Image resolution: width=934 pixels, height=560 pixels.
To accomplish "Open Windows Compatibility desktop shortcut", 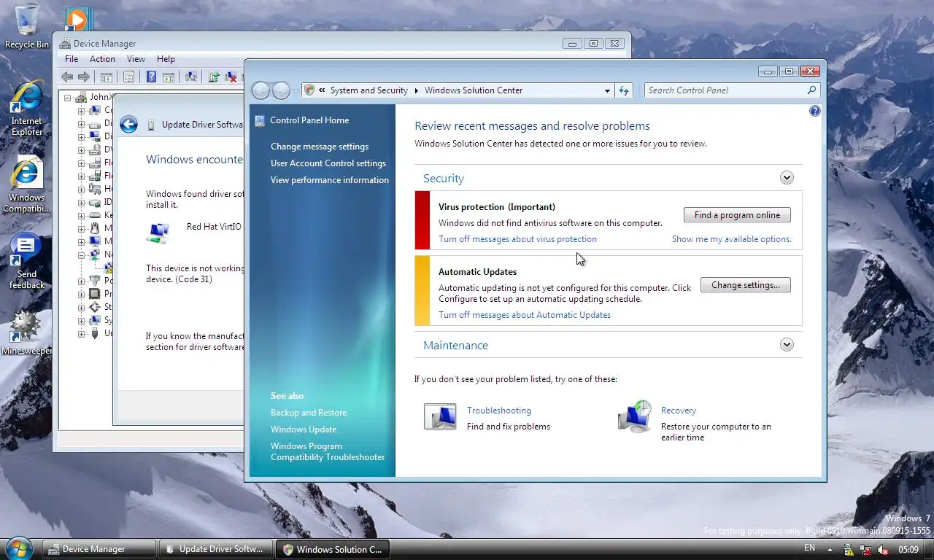I will (x=27, y=185).
